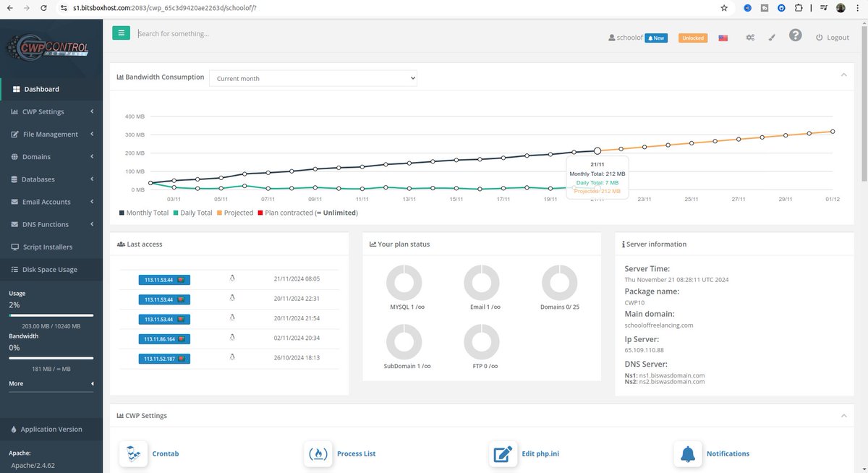Image resolution: width=868 pixels, height=473 pixels.
Task: Click the orange Unlocked button
Action: tap(693, 38)
